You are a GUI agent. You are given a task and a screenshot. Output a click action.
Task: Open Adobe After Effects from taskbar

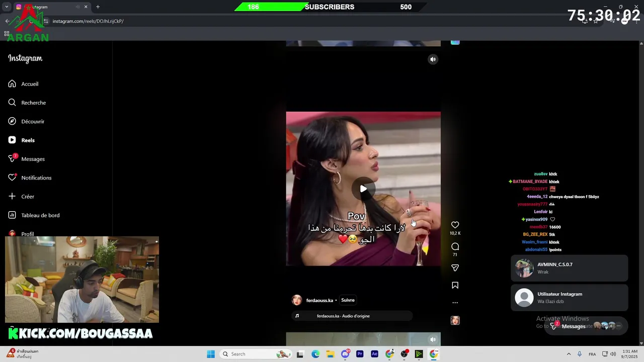tap(374, 354)
